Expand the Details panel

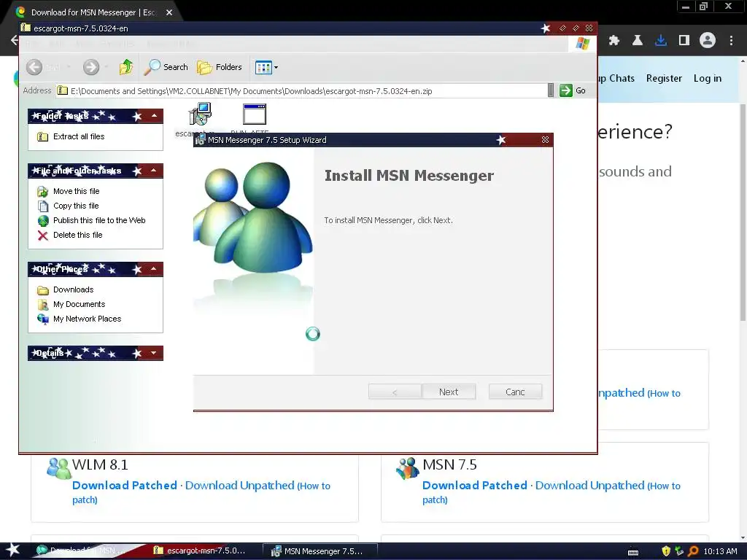pyautogui.click(x=154, y=353)
